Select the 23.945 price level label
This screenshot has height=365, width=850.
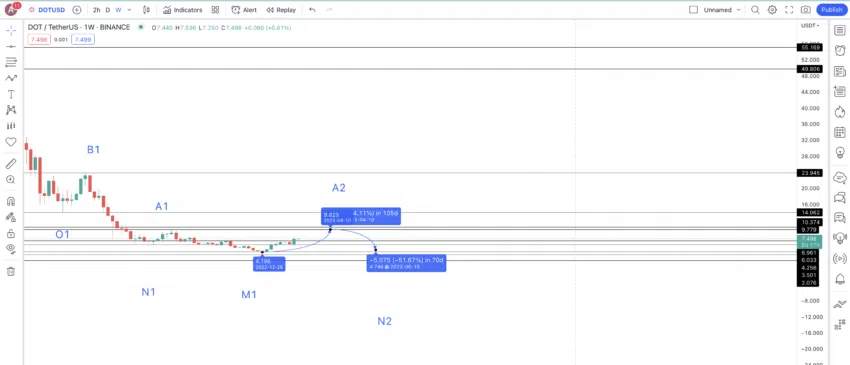(x=810, y=173)
